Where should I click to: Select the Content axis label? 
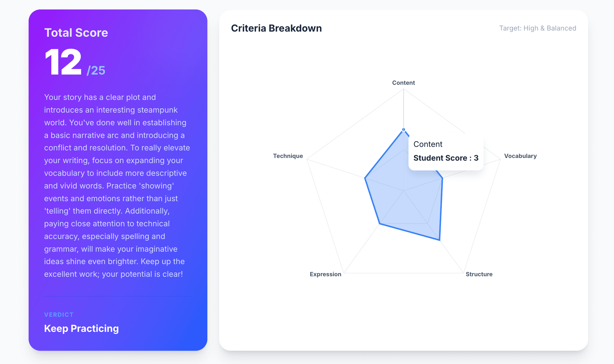[403, 83]
